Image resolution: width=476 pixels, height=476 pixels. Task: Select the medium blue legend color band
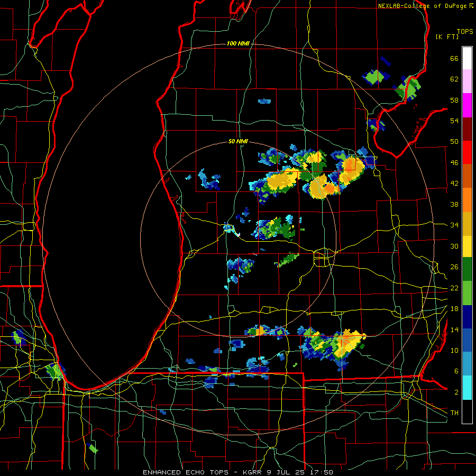coord(467,340)
